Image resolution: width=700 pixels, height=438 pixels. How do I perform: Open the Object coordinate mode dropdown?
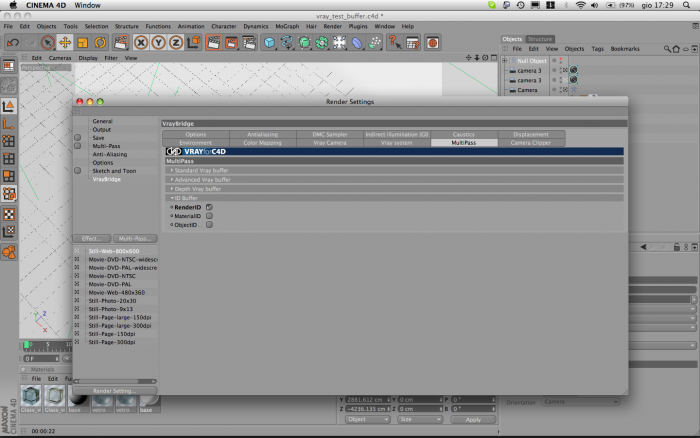point(368,419)
